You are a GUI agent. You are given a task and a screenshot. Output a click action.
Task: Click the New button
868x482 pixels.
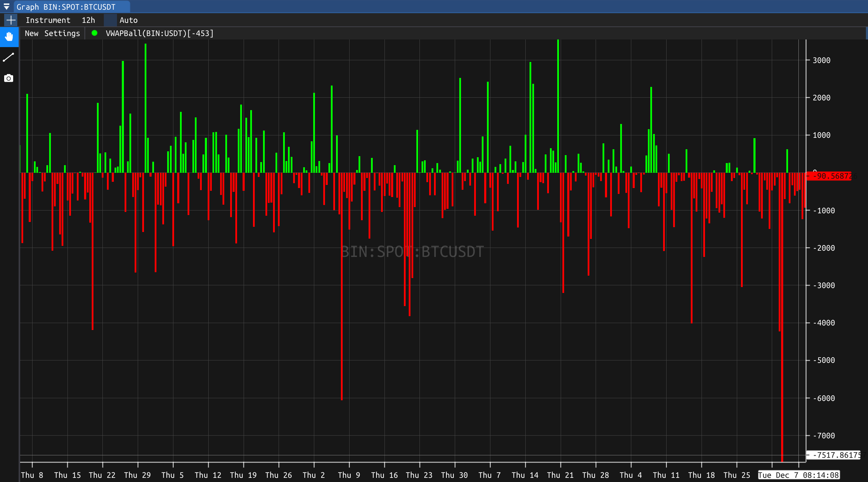point(31,34)
